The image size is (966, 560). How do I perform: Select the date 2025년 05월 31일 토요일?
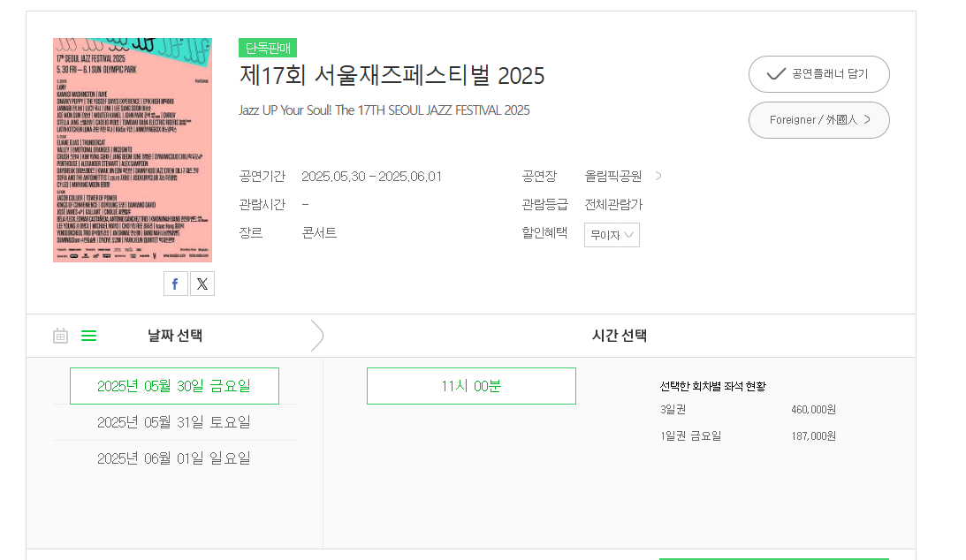coord(174,422)
